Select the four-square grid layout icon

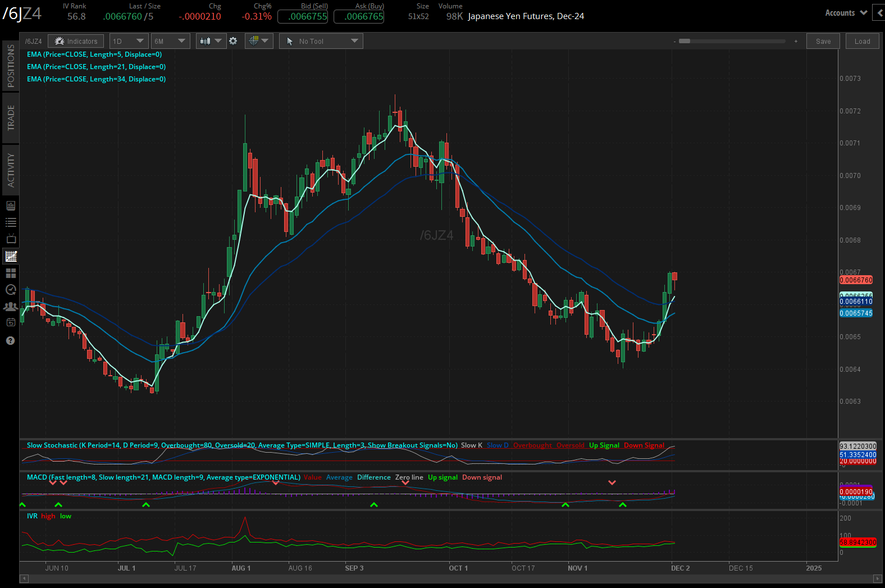tap(11, 274)
